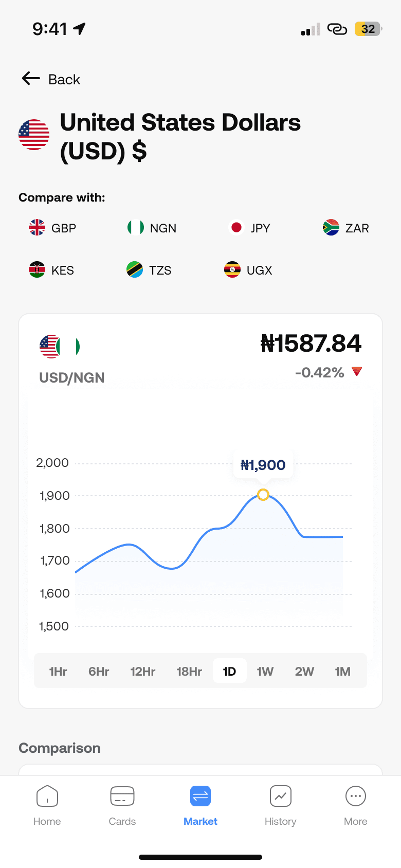Select NGN comparison currency
This screenshot has width=401, height=868.
pyautogui.click(x=152, y=227)
